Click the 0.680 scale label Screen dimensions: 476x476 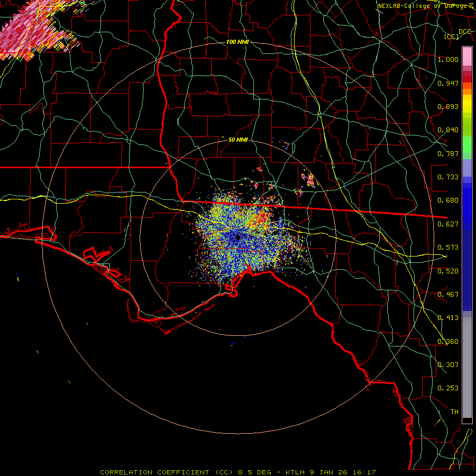tap(448, 200)
